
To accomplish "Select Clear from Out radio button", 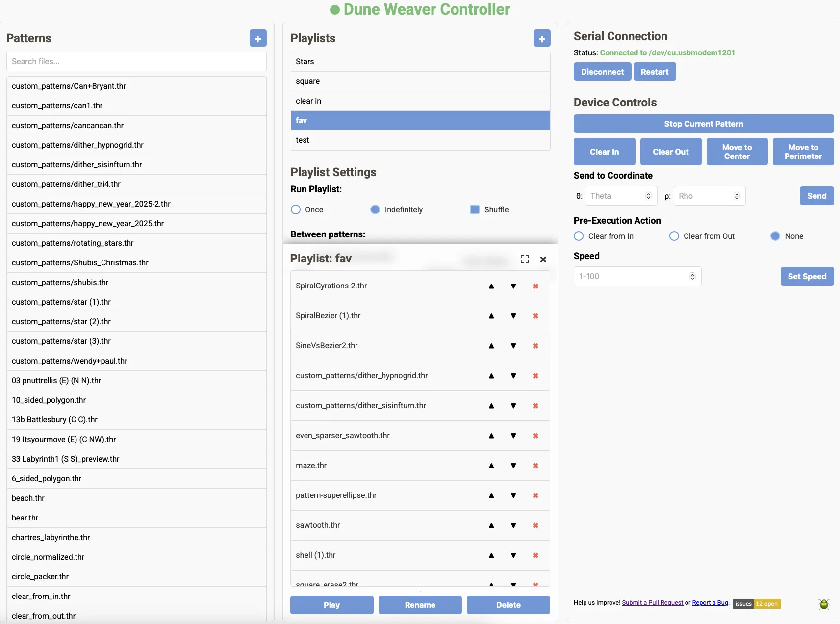I will tap(674, 236).
